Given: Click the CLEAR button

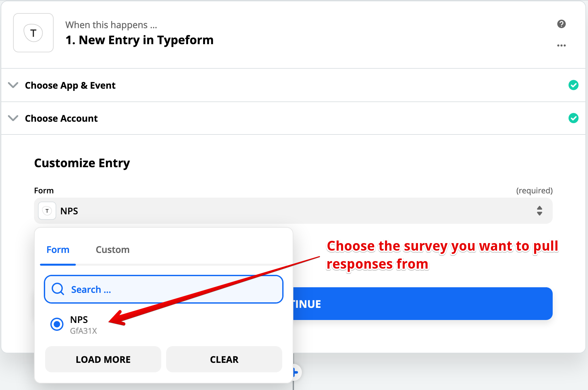Looking at the screenshot, I should (224, 359).
